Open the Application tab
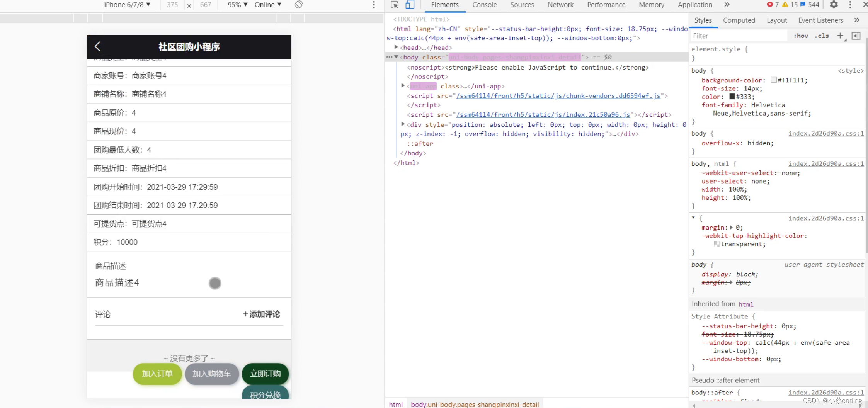 (695, 5)
